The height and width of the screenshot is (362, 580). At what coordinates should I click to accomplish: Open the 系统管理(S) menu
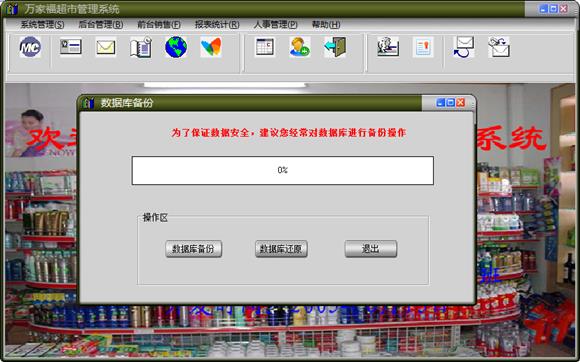pos(42,25)
